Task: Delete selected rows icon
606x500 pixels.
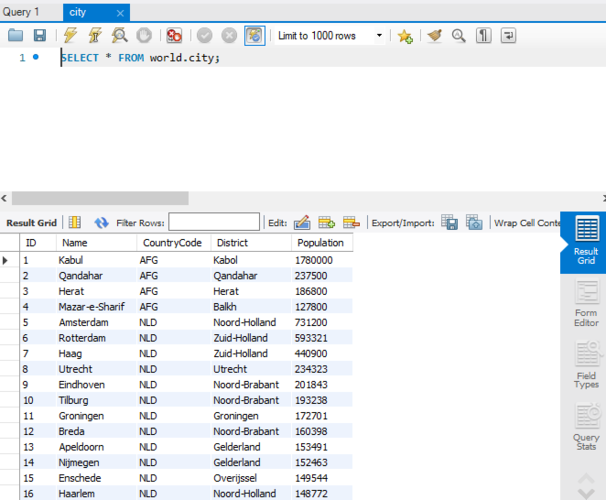Action: (351, 223)
